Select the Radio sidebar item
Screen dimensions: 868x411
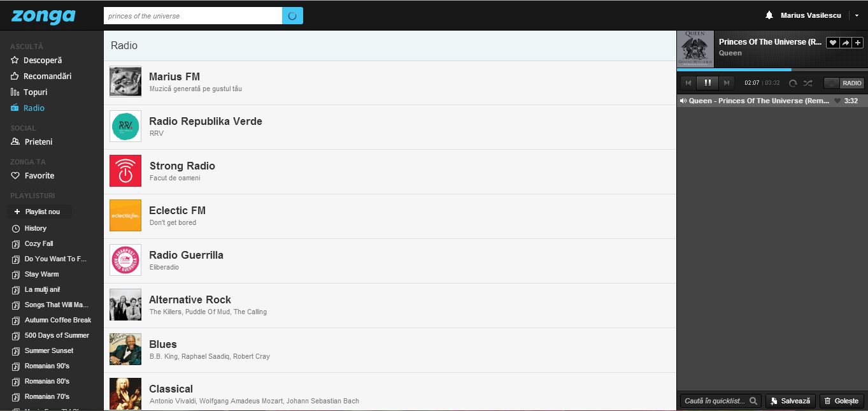click(27, 108)
